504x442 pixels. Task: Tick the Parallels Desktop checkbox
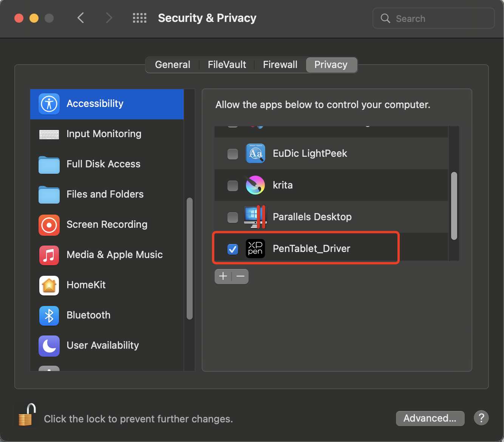tap(233, 217)
